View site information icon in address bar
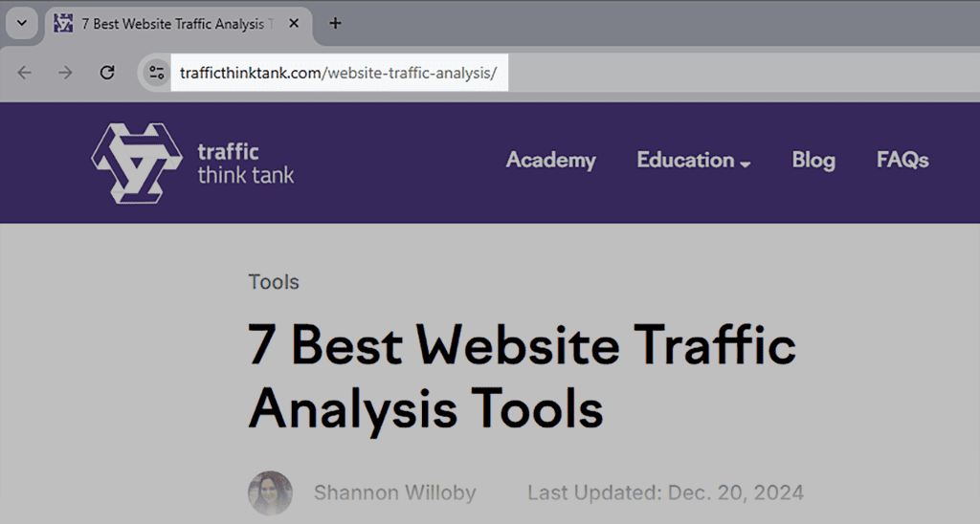Screen dimensions: 980x524 (156, 73)
